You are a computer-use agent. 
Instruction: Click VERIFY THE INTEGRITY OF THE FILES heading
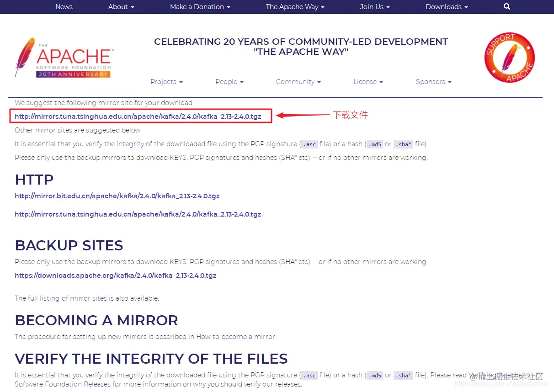151,359
